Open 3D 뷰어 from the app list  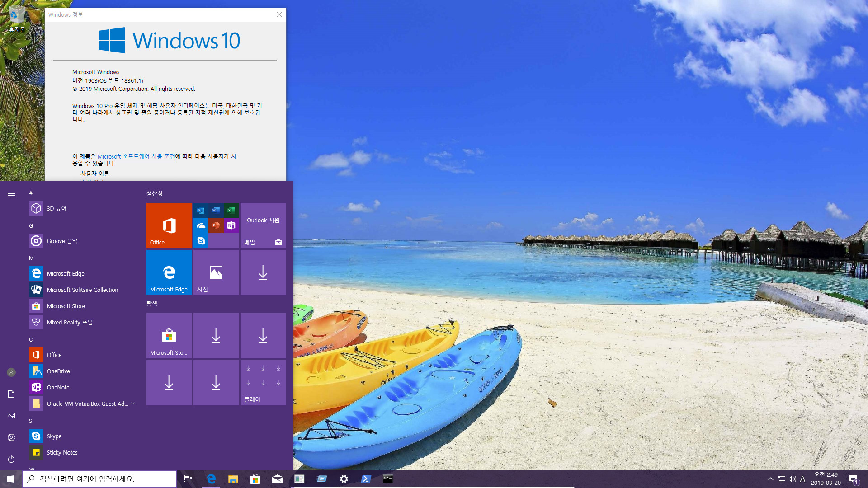[x=81, y=208]
